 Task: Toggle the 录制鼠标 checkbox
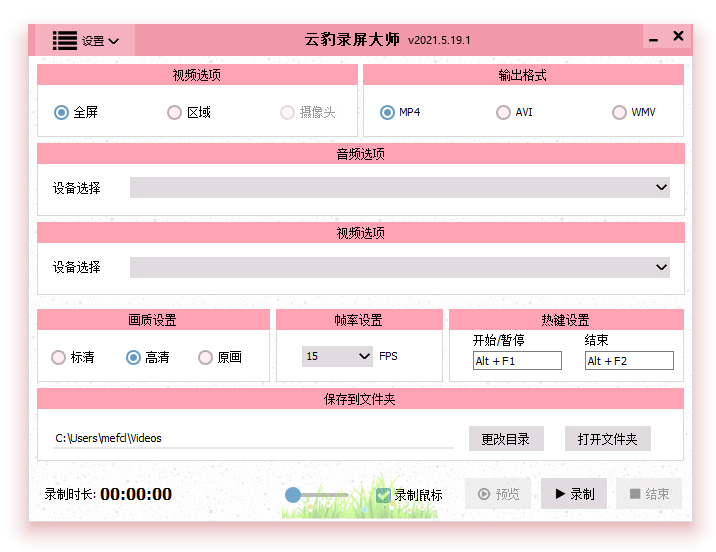(x=383, y=495)
